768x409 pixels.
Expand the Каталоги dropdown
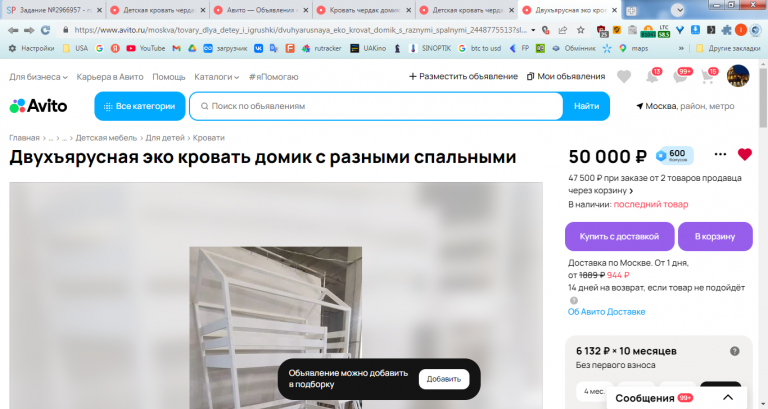click(216, 77)
